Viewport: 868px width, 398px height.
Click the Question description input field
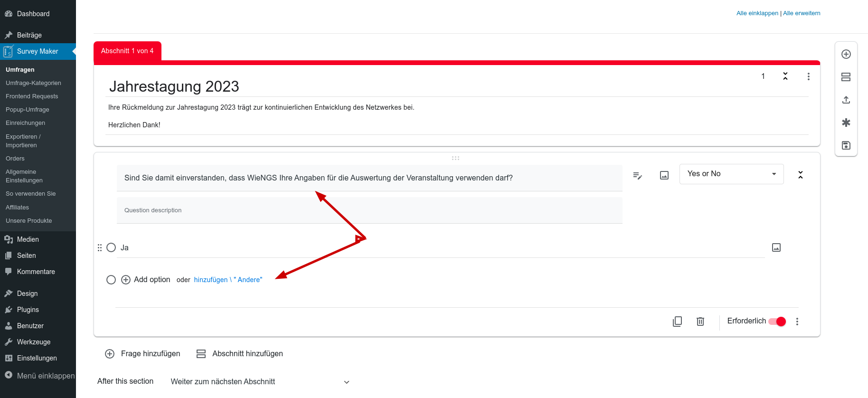point(369,210)
